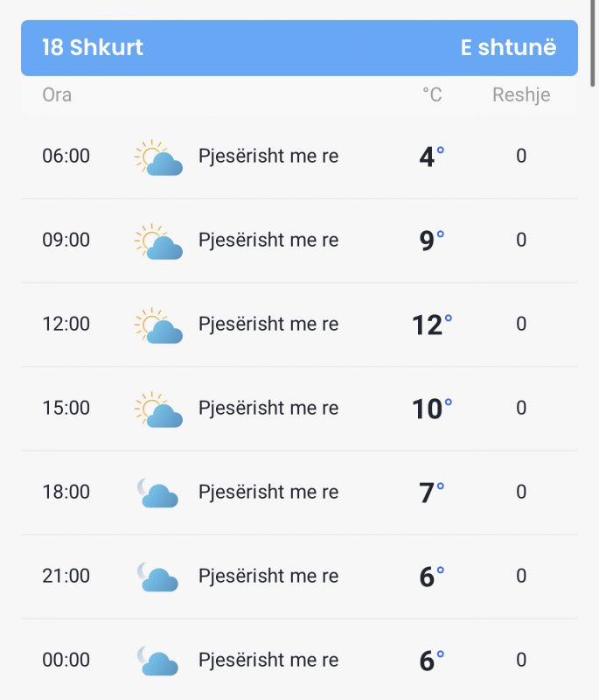The image size is (599, 700).
Task: Click the E shtunë day label
Action: click(508, 47)
